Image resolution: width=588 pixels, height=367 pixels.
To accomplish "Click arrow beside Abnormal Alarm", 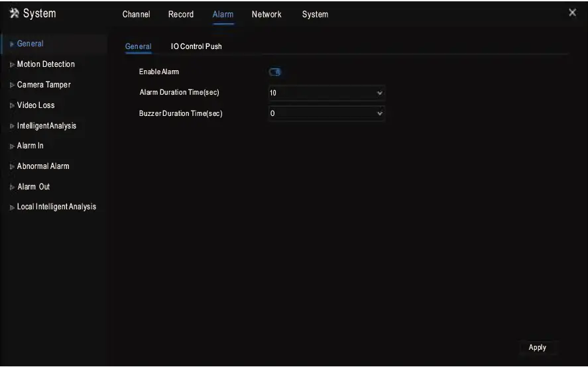I will [x=12, y=166].
